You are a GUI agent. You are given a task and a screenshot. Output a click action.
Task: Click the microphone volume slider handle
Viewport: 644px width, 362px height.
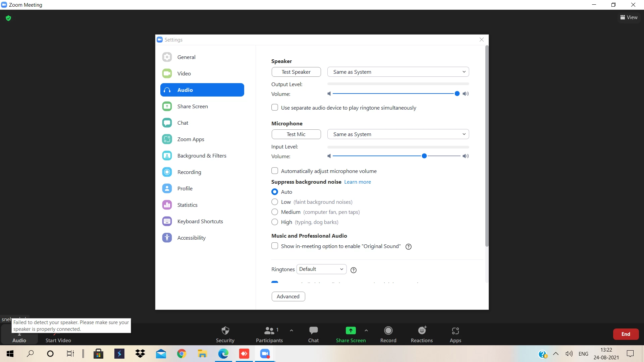coord(424,156)
